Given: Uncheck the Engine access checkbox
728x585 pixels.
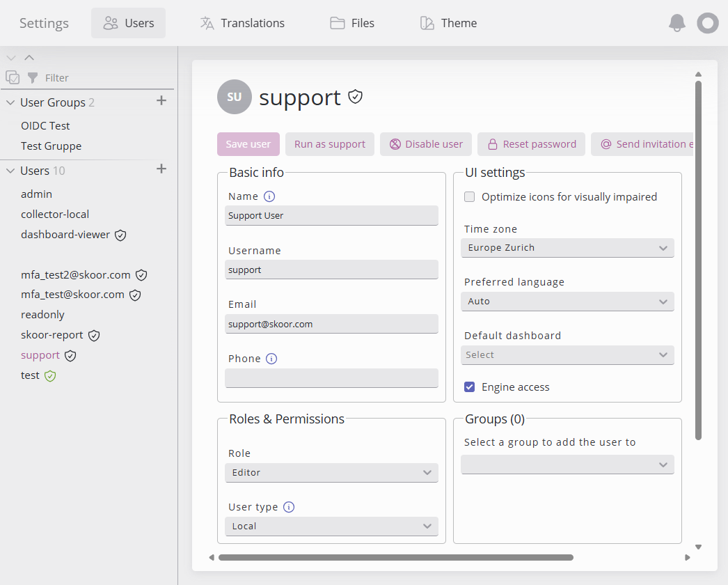Looking at the screenshot, I should (x=470, y=387).
